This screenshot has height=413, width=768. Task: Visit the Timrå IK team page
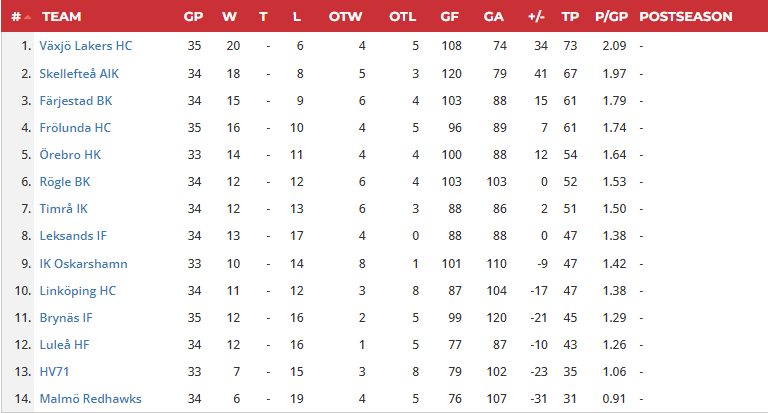tap(64, 208)
